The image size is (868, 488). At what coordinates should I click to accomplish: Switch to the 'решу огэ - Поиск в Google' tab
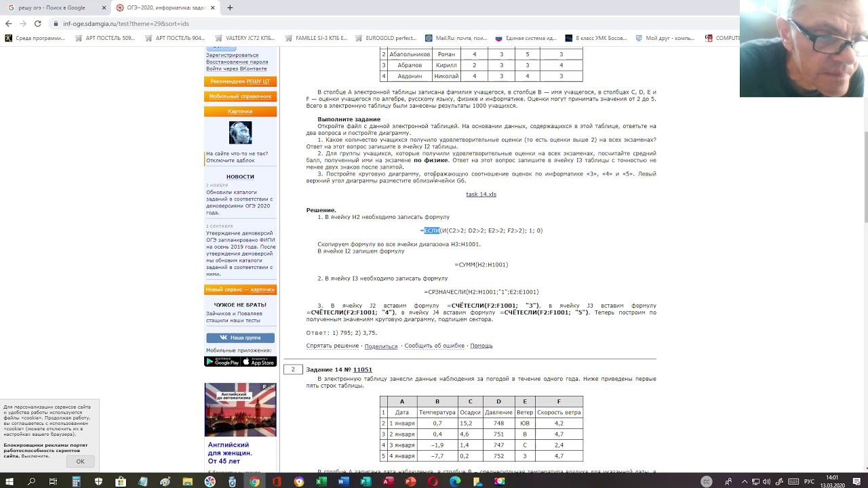54,7
